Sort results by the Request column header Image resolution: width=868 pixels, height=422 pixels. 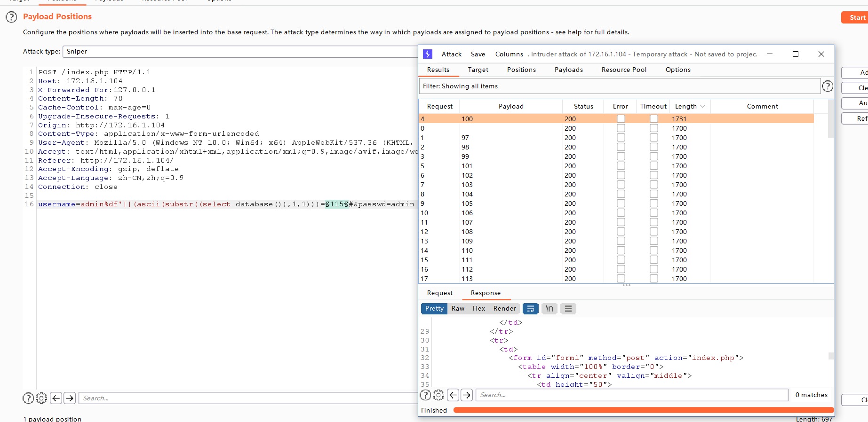[x=440, y=107]
